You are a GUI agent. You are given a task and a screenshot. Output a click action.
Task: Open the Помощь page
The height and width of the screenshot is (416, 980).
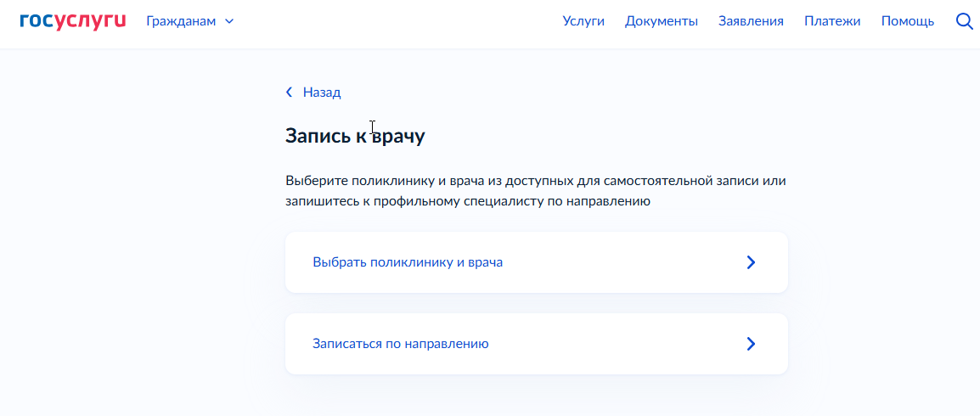(x=908, y=21)
